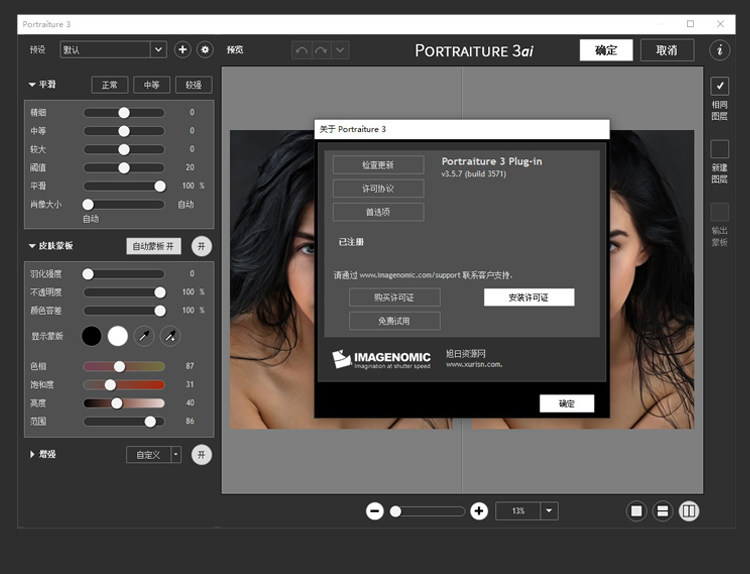The width and height of the screenshot is (750, 574).
Task: Open the zoom percentage dropdown arrow
Action: point(549,511)
